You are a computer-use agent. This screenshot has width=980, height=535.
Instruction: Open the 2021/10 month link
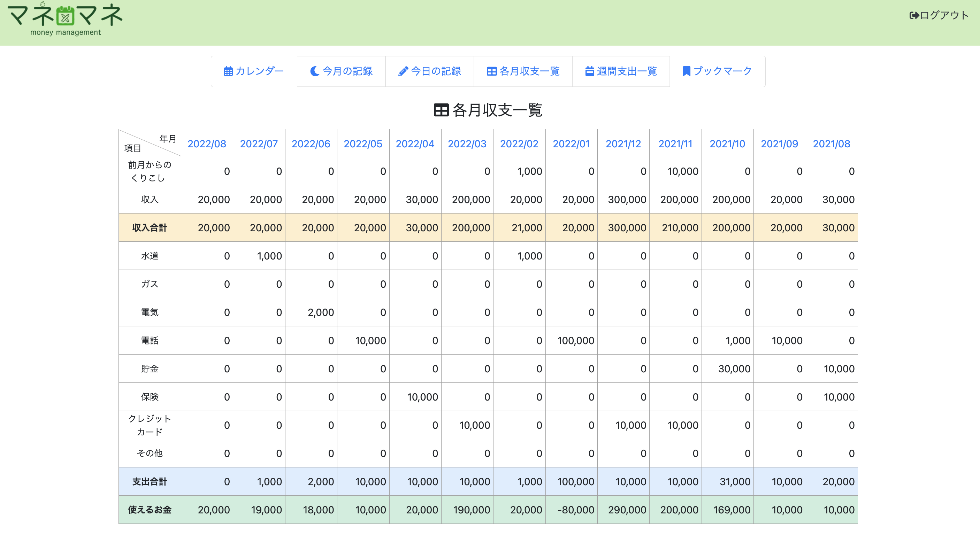click(x=727, y=144)
